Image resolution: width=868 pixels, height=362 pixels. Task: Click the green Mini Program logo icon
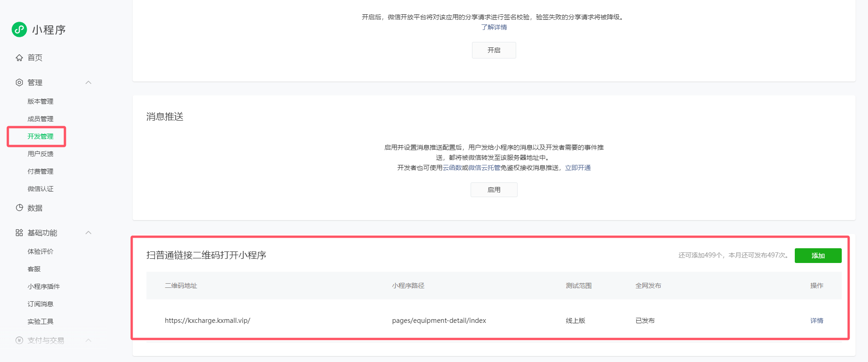pos(19,29)
